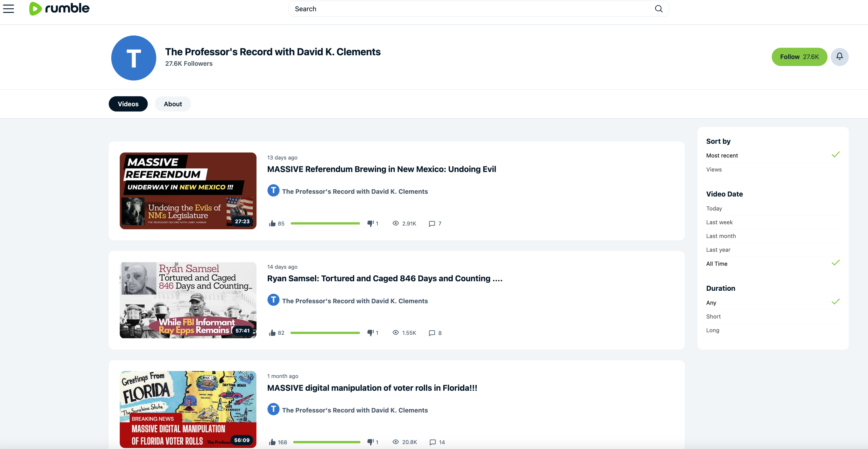Filter video date to Today
Image resolution: width=868 pixels, height=449 pixels.
tap(714, 208)
